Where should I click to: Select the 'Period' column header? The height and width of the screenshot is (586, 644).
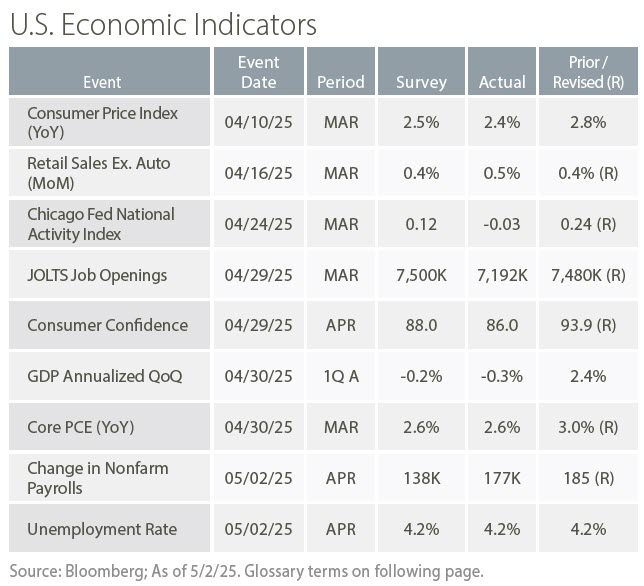(x=341, y=82)
